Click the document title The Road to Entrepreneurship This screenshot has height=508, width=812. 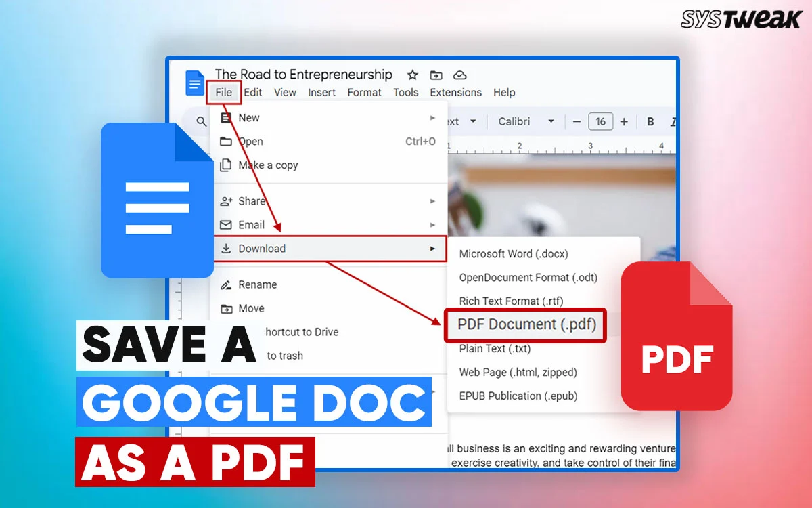[x=303, y=75]
